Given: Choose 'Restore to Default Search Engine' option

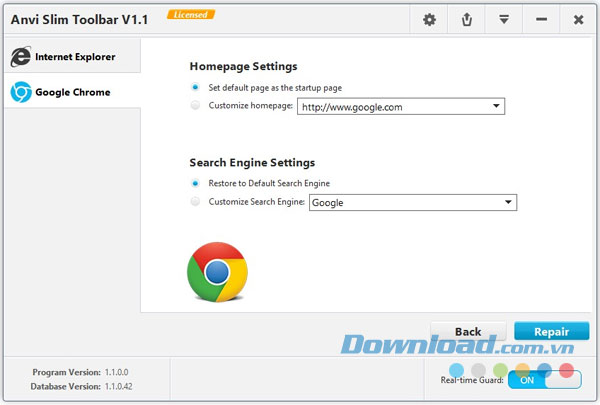Looking at the screenshot, I should [194, 183].
